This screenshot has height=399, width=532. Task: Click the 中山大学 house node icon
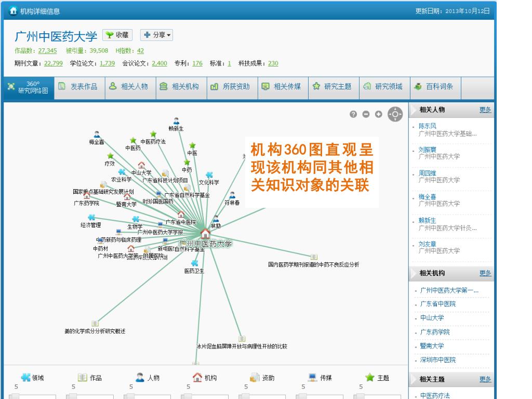pos(141,165)
